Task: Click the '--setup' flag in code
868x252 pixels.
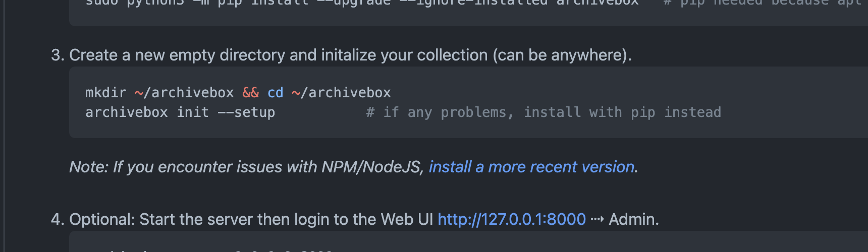Action: tap(246, 112)
